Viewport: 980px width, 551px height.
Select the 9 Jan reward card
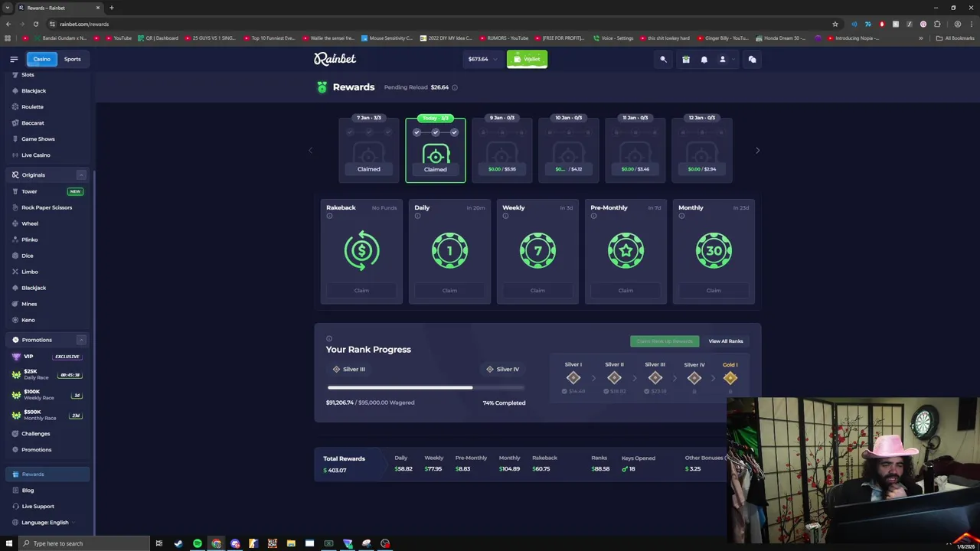click(x=502, y=149)
